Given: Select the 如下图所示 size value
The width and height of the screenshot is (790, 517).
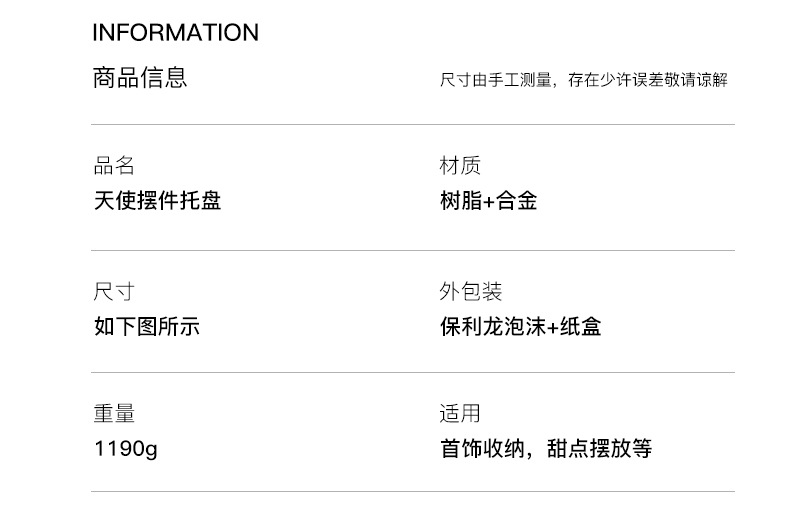Looking at the screenshot, I should (x=146, y=327).
